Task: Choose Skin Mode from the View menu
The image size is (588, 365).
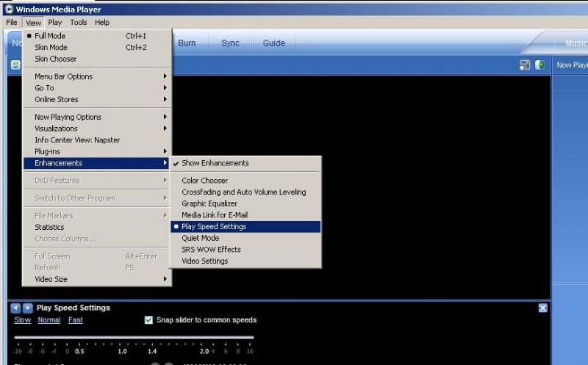Action: point(97,48)
